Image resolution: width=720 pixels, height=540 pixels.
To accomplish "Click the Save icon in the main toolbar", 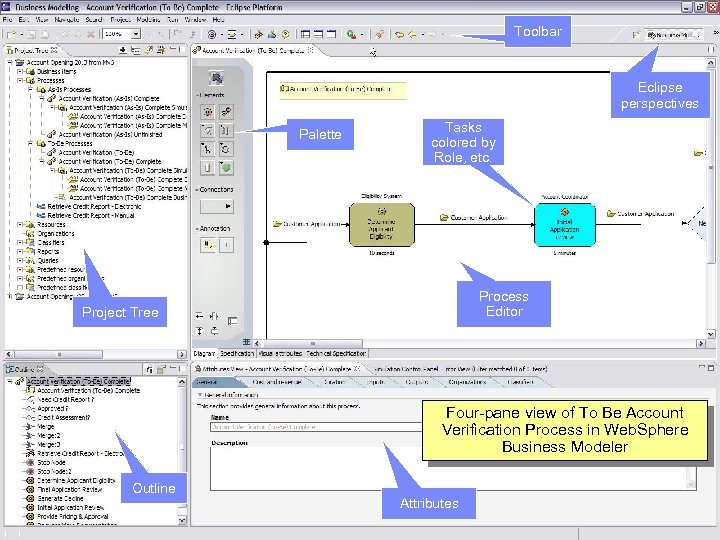I will (32, 34).
